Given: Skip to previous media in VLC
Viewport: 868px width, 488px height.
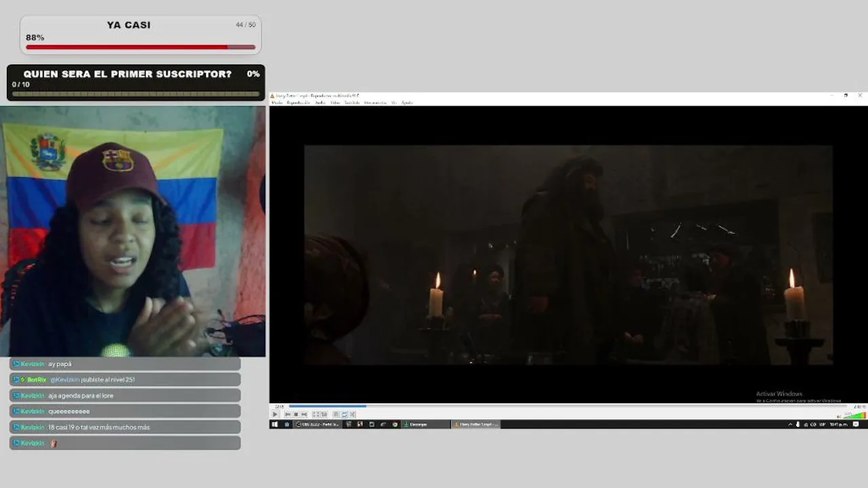Looking at the screenshot, I should [288, 414].
